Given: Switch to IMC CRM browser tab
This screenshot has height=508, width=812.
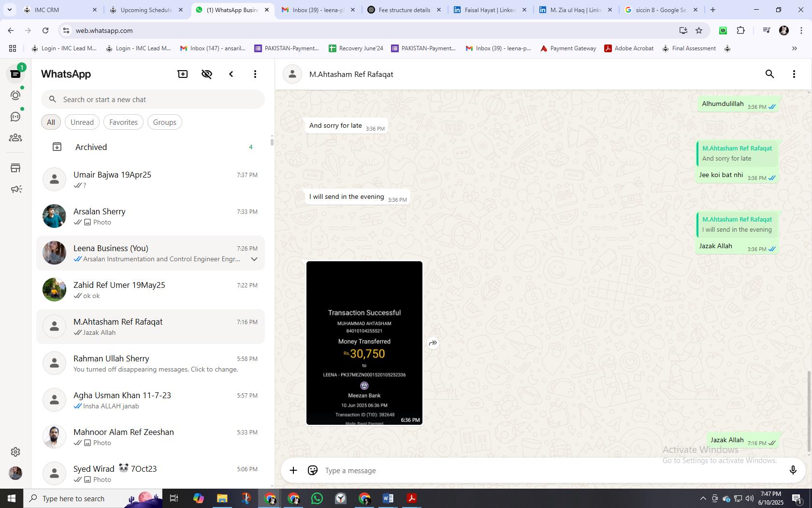Looking at the screenshot, I should (59, 10).
